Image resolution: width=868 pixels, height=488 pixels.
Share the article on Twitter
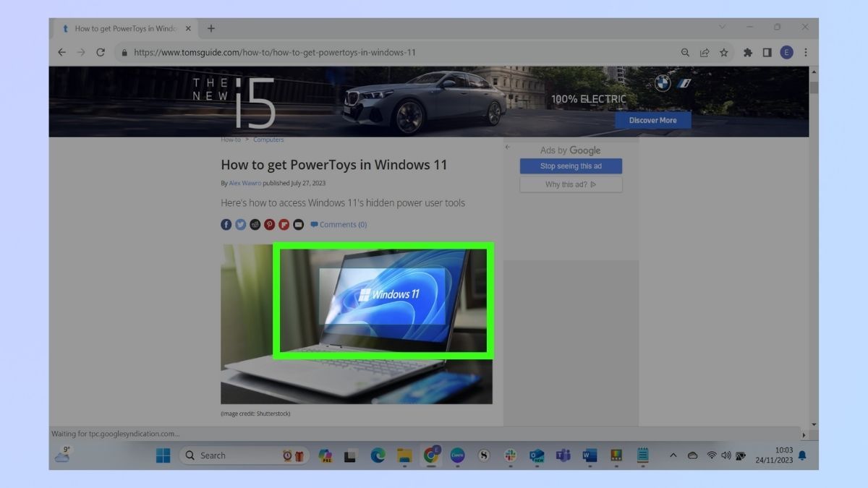point(240,225)
